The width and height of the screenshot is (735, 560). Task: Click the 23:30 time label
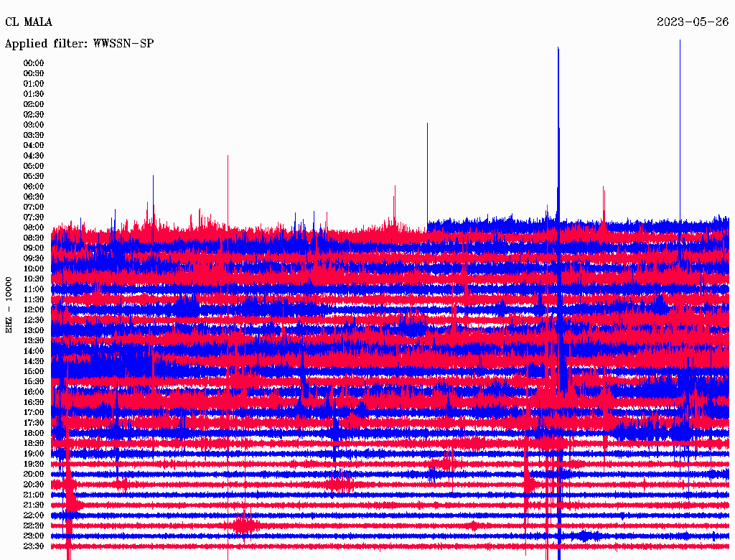[34, 546]
